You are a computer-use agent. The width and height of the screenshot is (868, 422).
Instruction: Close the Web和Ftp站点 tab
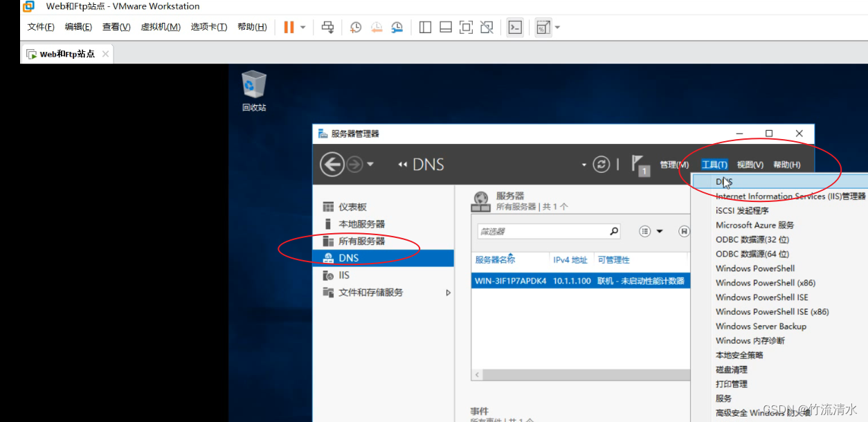click(x=105, y=54)
